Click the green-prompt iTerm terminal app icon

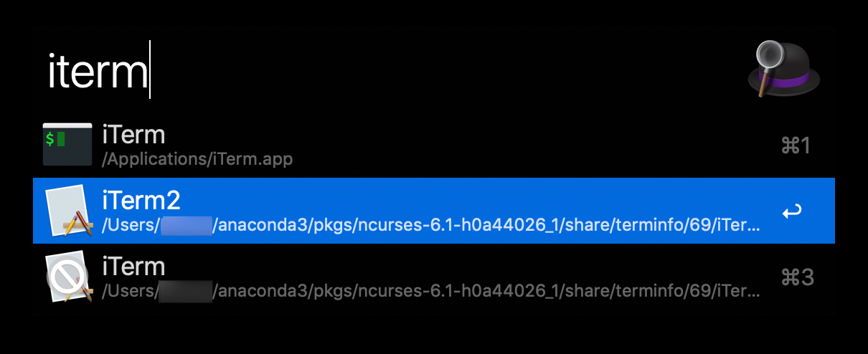point(67,145)
